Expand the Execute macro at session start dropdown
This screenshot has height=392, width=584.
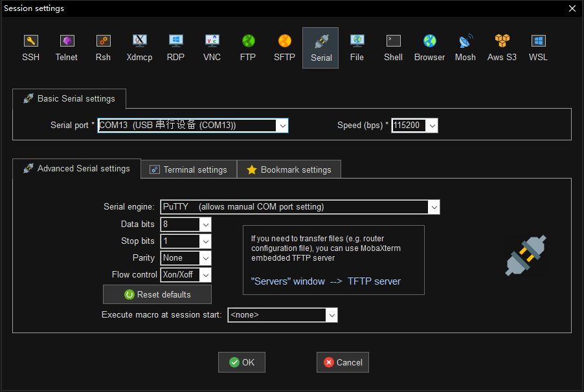click(331, 315)
